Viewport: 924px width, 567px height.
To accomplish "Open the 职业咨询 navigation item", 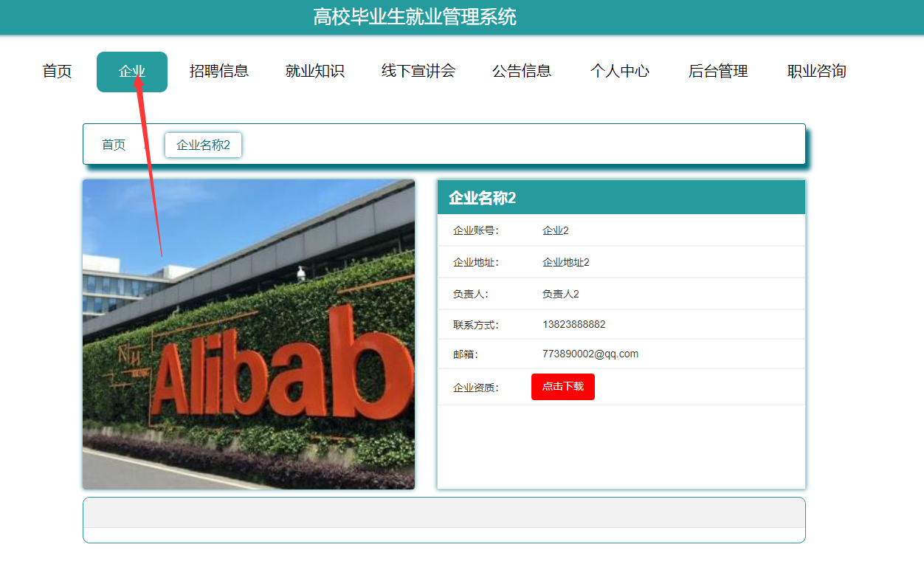I will click(817, 72).
